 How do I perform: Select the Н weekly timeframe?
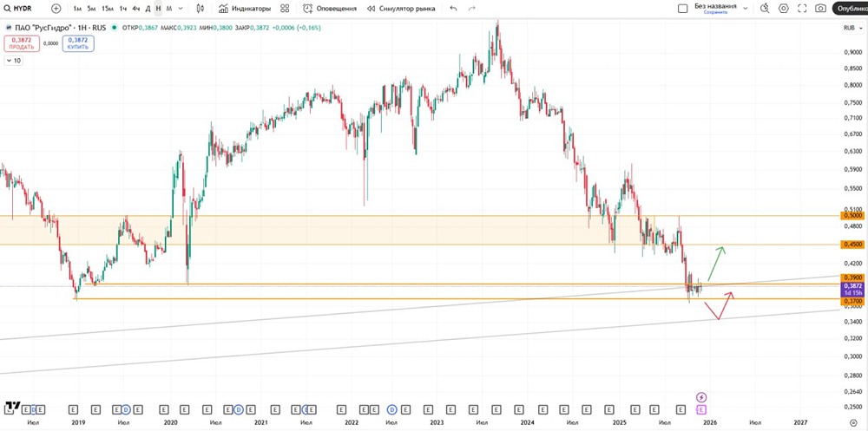[158, 9]
